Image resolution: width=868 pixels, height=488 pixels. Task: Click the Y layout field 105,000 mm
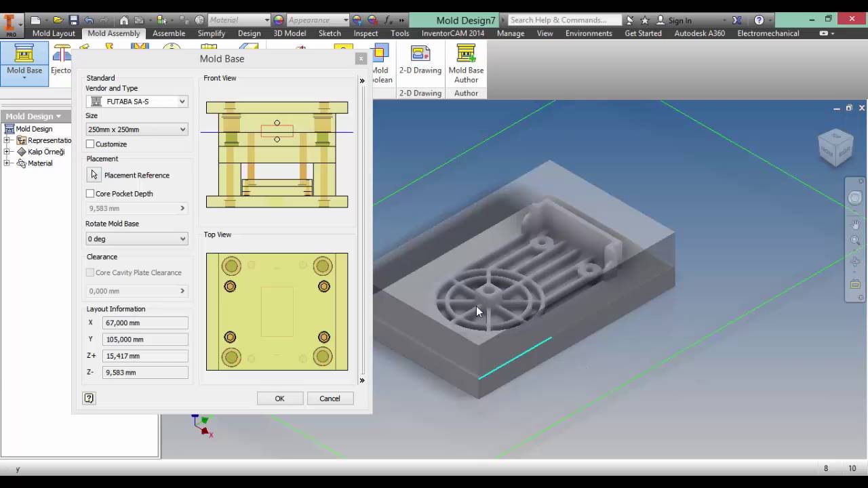point(145,340)
